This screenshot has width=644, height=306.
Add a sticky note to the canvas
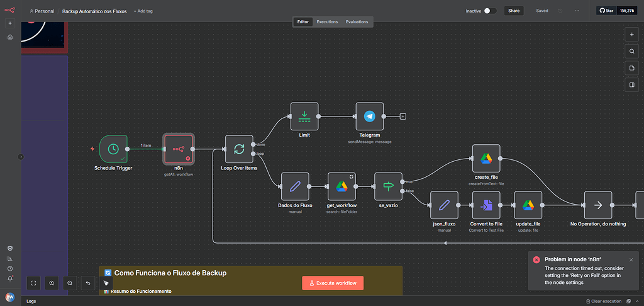[x=632, y=68]
